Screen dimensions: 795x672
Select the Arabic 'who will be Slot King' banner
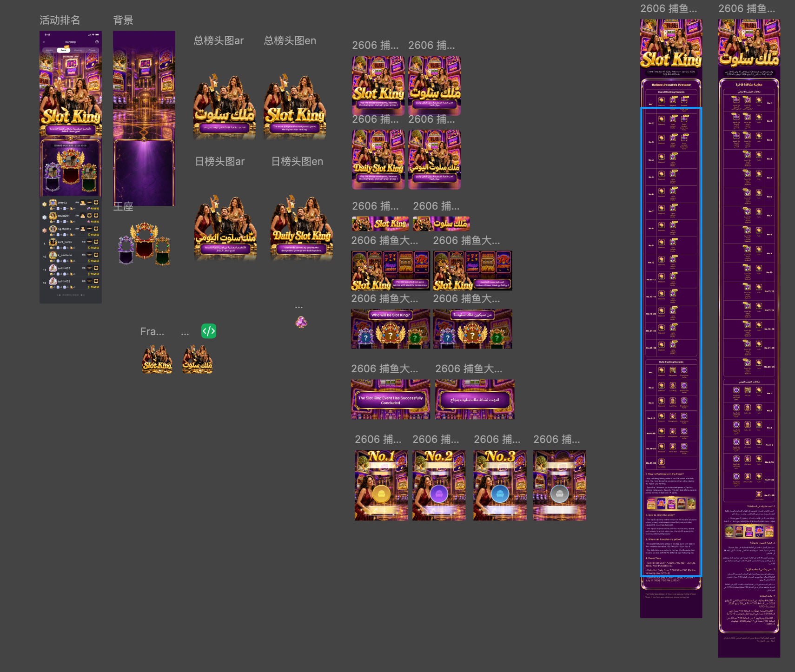click(x=472, y=329)
